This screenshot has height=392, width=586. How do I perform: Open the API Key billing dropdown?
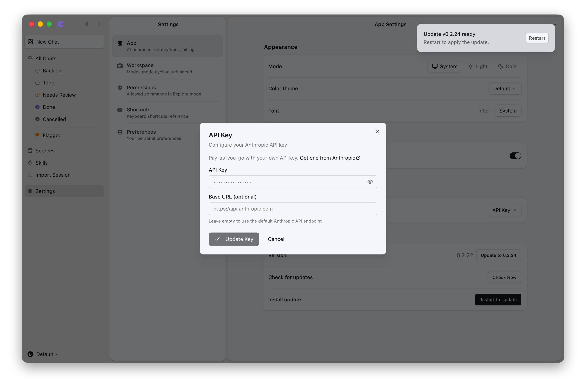(x=504, y=210)
